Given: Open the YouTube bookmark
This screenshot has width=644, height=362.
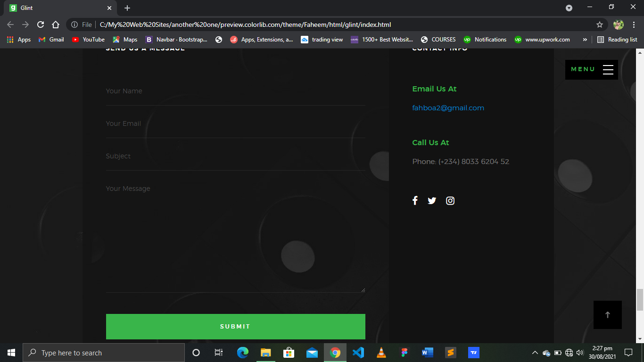Looking at the screenshot, I should click(x=88, y=40).
